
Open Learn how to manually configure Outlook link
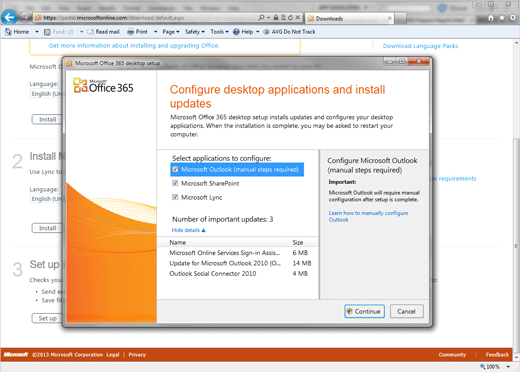368,216
